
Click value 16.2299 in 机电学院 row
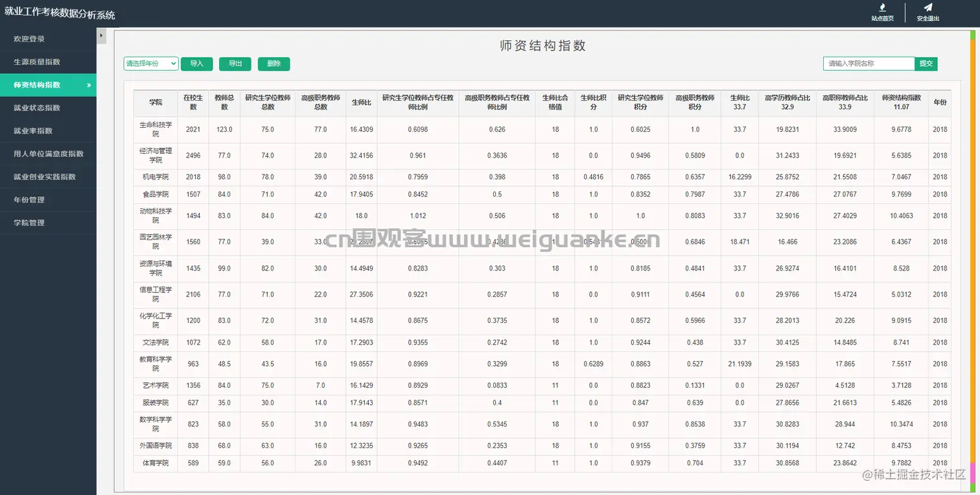pyautogui.click(x=740, y=177)
